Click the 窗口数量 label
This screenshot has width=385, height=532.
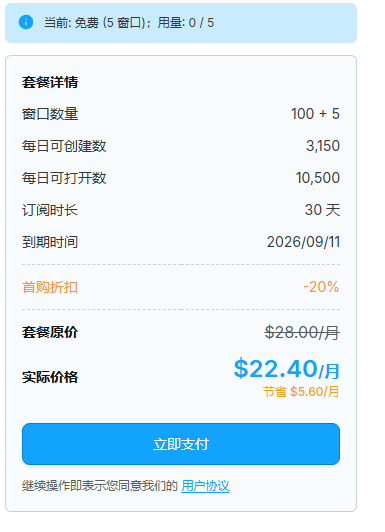coord(50,114)
